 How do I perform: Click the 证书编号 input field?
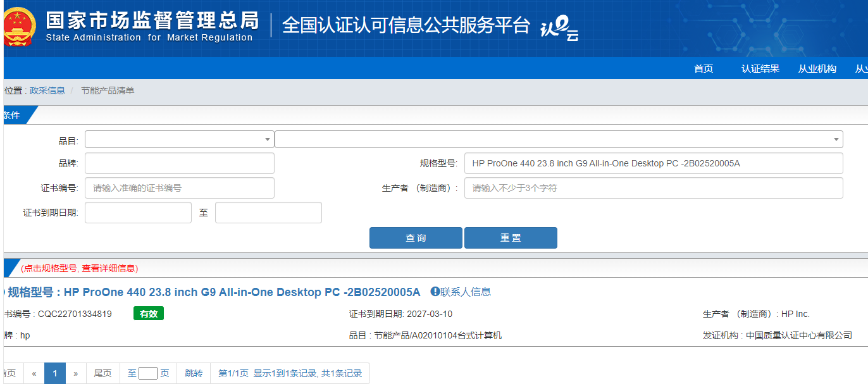[180, 188]
